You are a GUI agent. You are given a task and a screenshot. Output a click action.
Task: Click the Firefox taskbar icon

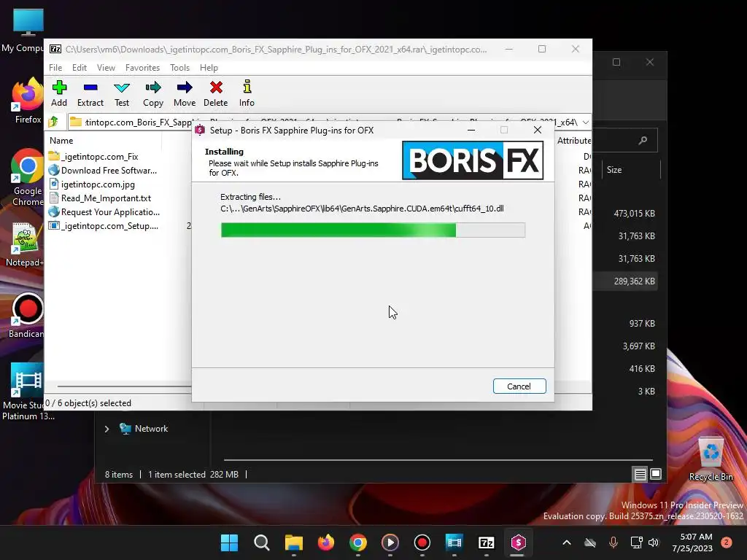coord(326,542)
